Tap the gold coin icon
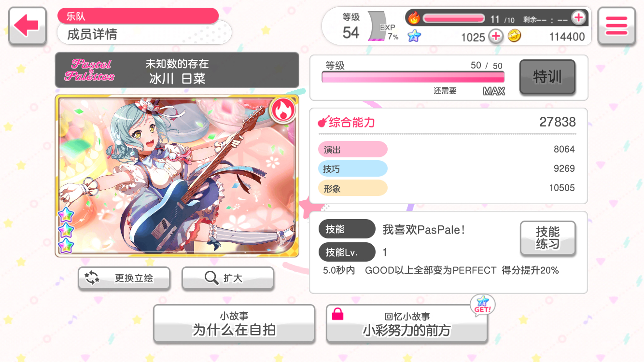 514,36
